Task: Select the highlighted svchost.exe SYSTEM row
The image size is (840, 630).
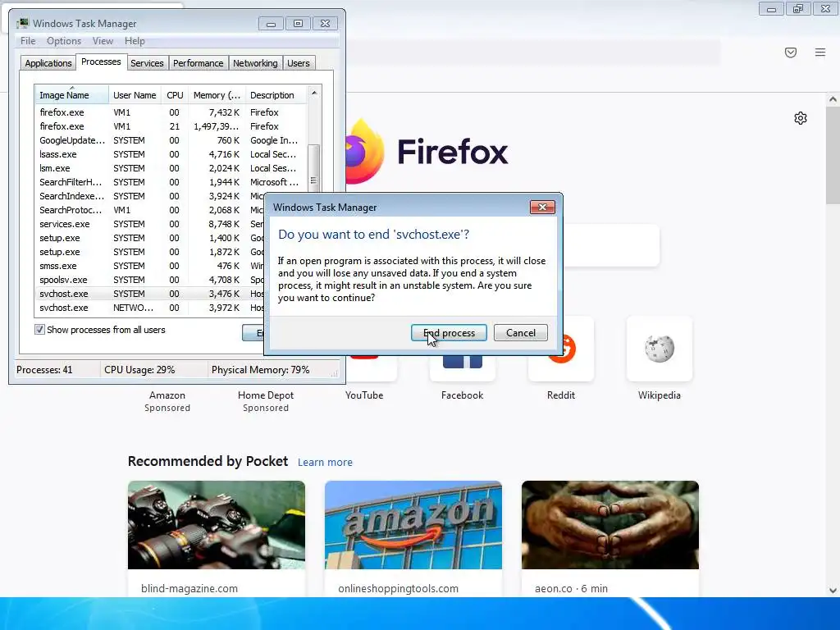Action: (150, 294)
